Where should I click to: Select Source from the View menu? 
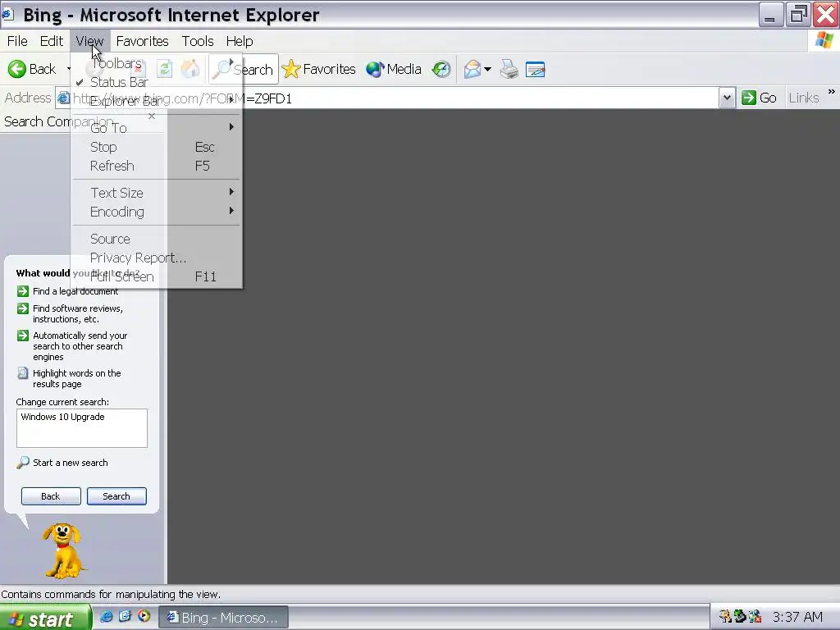click(x=157, y=239)
